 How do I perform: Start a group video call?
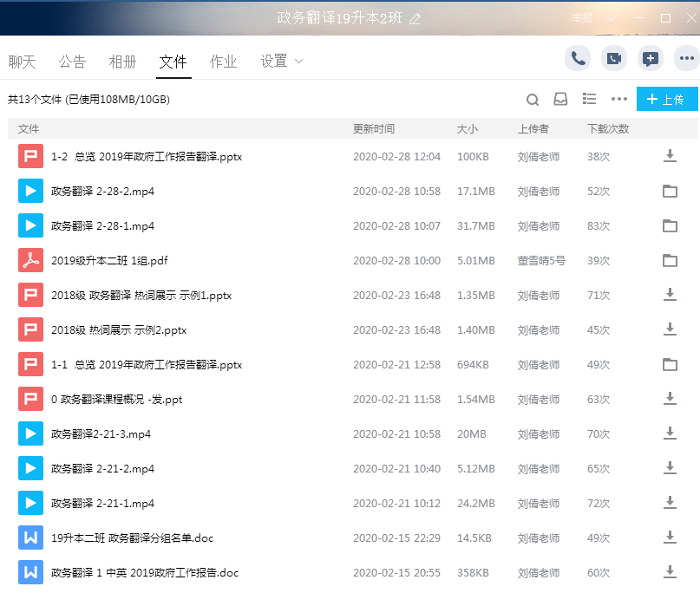614,58
